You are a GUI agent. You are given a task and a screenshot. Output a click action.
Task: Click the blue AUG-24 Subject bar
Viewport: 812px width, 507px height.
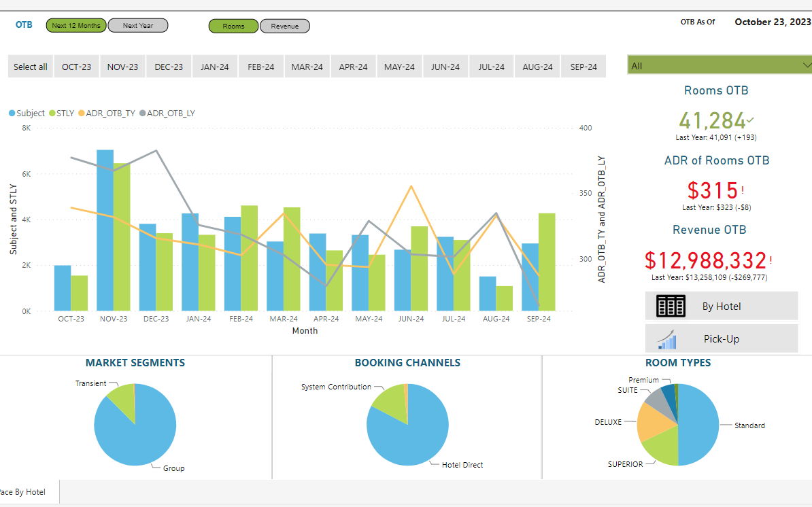pyautogui.click(x=488, y=294)
